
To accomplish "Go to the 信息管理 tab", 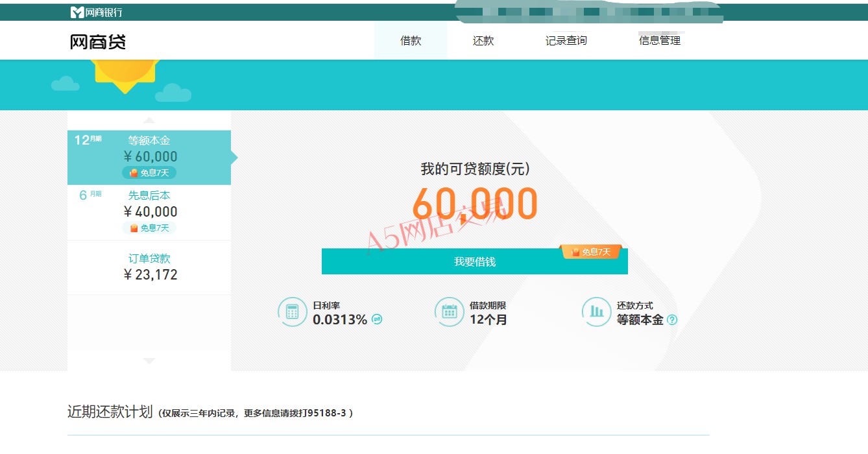I will 660,40.
